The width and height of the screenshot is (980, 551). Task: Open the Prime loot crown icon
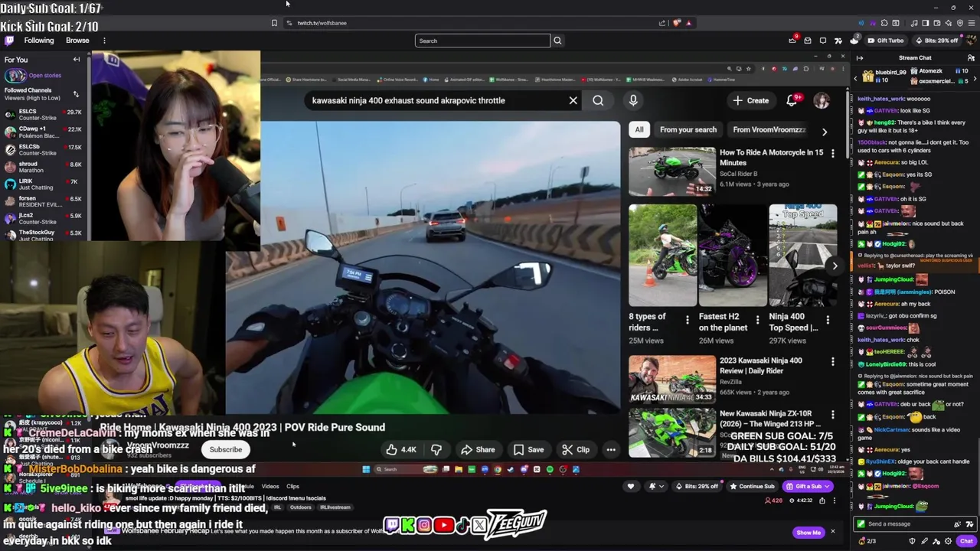(792, 41)
